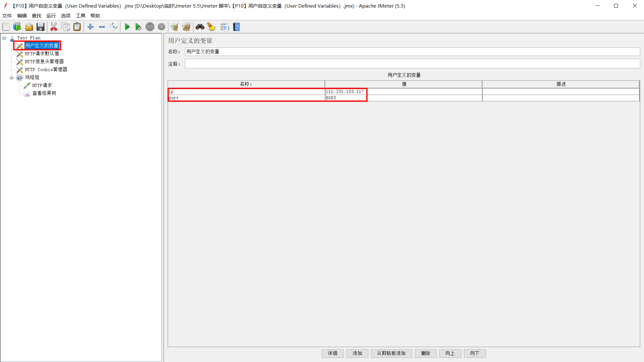Click the 名称 input field
Viewport: 644px width, 362px height.
pos(412,52)
